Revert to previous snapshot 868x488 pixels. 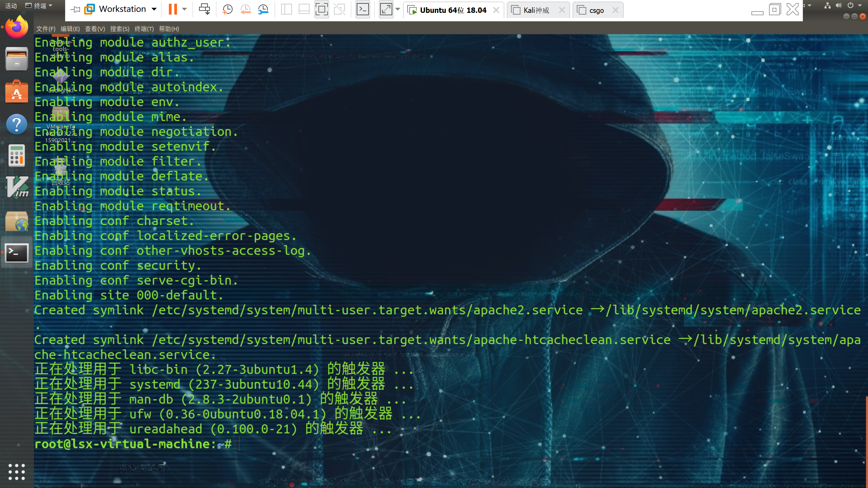(x=245, y=9)
